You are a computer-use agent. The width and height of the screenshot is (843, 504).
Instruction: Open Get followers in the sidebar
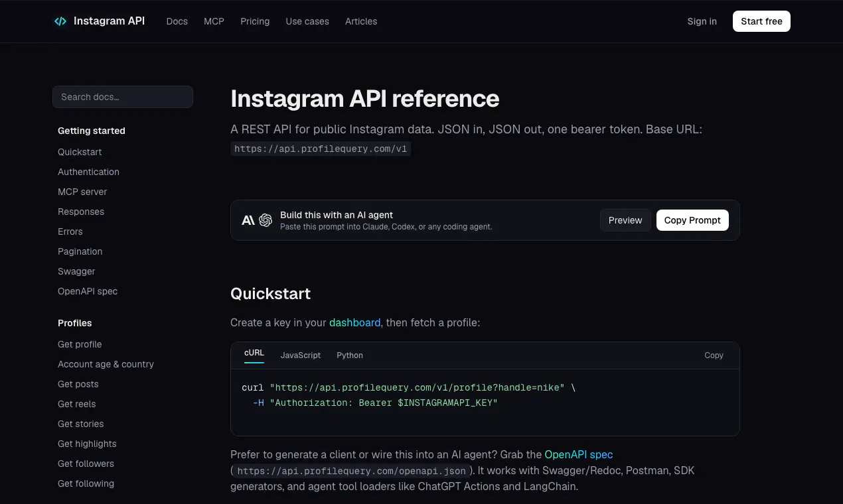pos(86,464)
